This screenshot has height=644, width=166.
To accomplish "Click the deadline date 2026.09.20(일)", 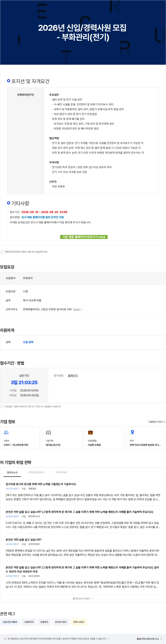I will pyautogui.click(x=30, y=395).
